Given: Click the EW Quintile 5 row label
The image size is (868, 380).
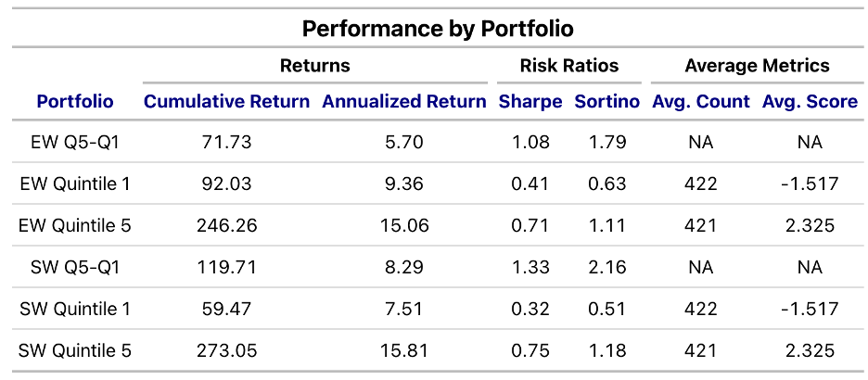Looking at the screenshot, I should tap(75, 225).
